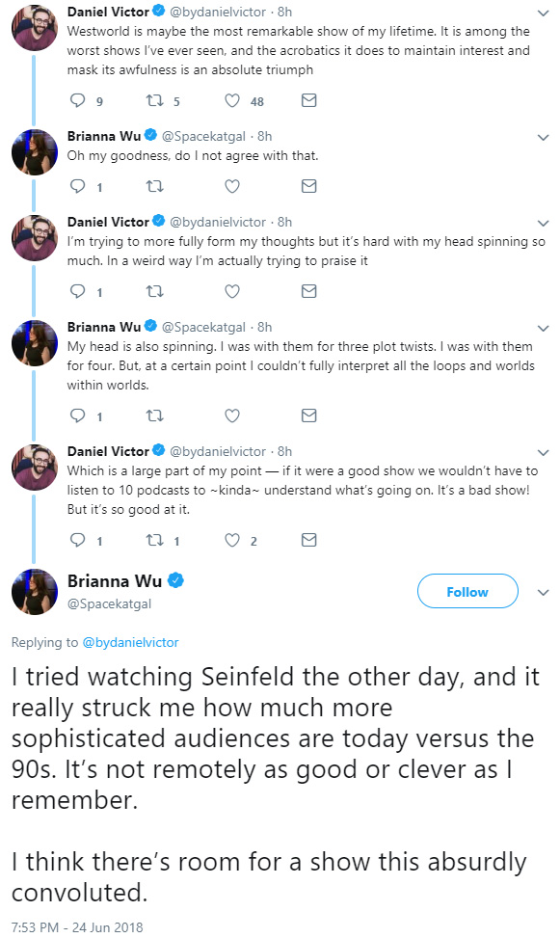The height and width of the screenshot is (938, 560).
Task: Open the 7:53 PM - 24 Jun 2018 timestamp
Action: click(77, 927)
